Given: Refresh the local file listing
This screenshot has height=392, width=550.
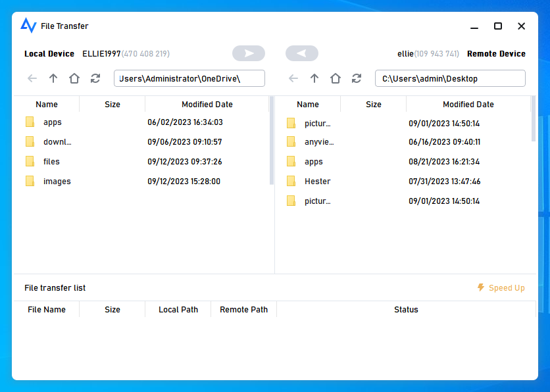Looking at the screenshot, I should (95, 78).
